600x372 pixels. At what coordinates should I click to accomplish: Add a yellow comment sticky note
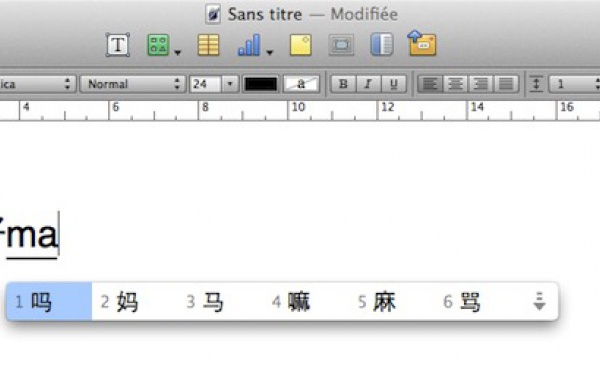(300, 45)
